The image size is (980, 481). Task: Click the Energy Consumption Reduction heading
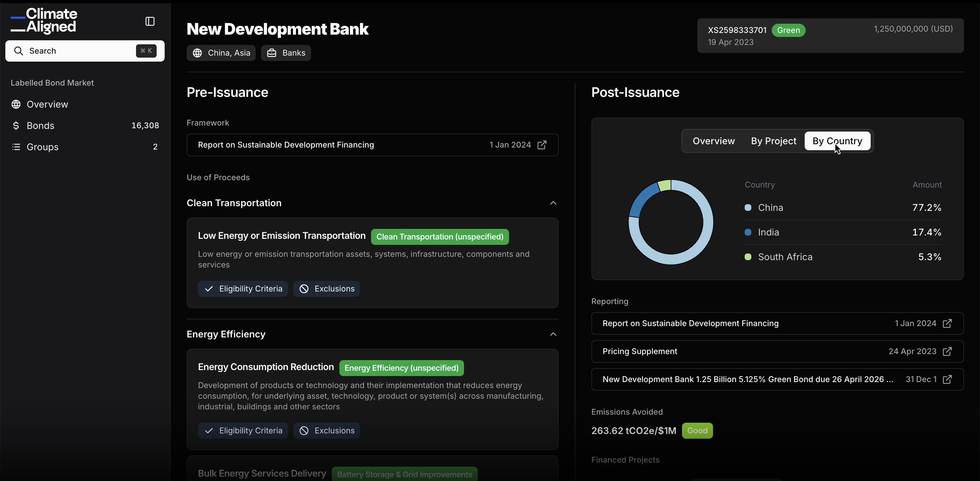tap(266, 367)
